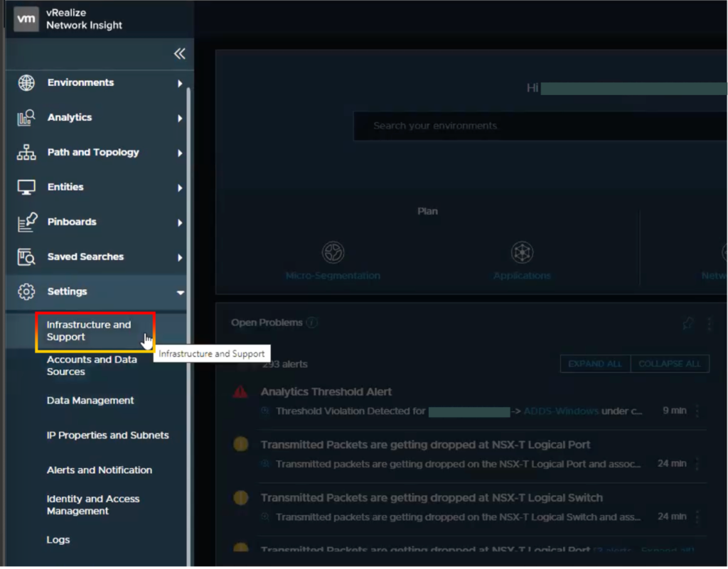Screen dimensions: 728x569
Task: Open NSX-T Logical Switch dropped packets alert
Action: tap(432, 499)
